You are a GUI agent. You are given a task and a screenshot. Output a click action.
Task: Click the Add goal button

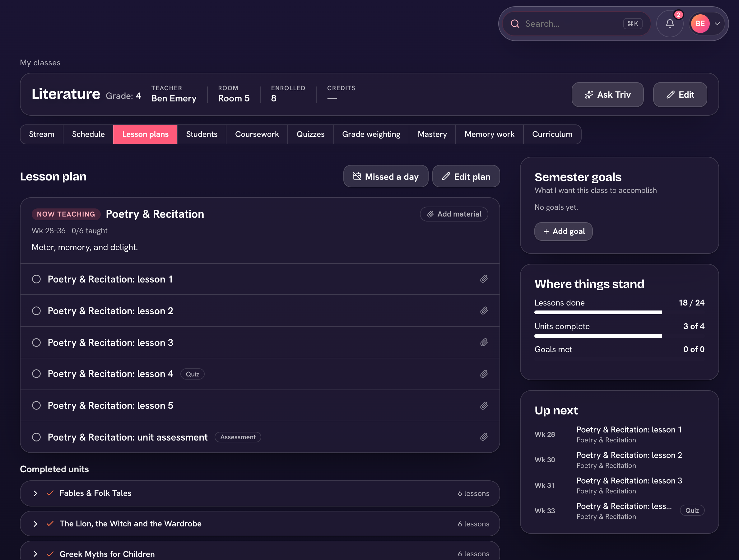[563, 231]
